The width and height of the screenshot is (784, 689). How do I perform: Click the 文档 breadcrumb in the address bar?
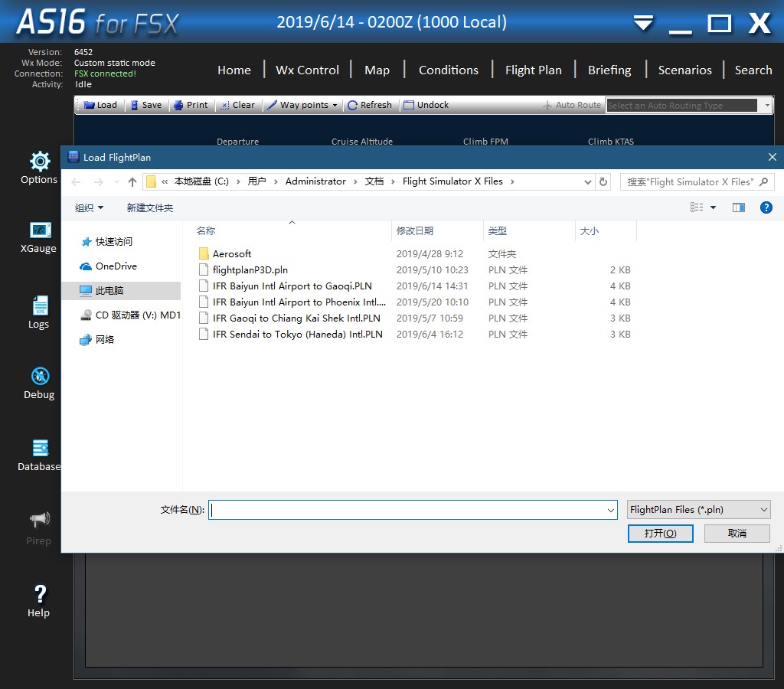(374, 181)
